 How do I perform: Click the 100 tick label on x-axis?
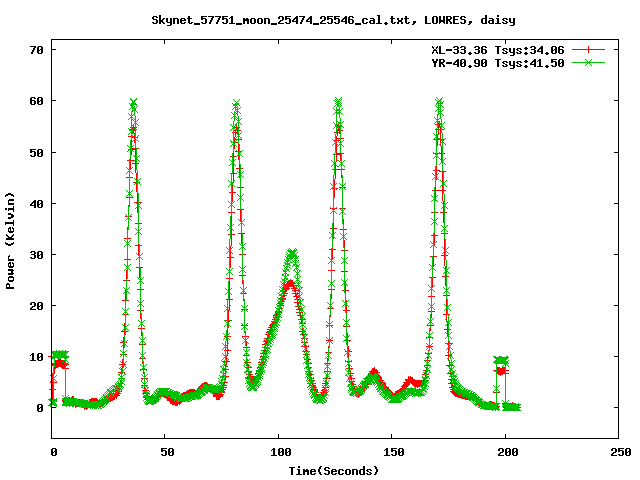[x=279, y=452]
